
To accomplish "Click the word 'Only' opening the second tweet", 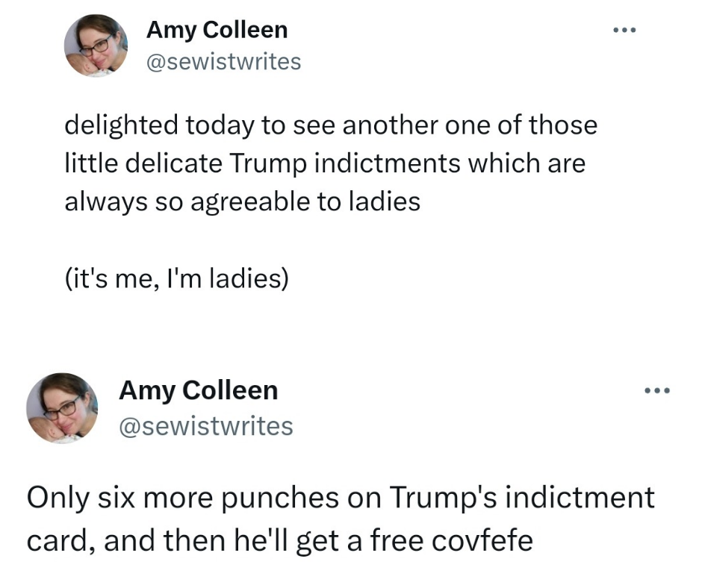I will 58,498.
